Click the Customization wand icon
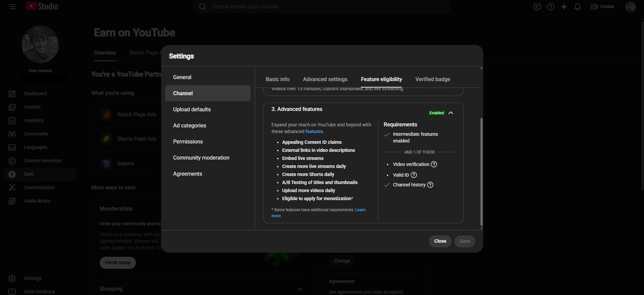 tap(12, 188)
